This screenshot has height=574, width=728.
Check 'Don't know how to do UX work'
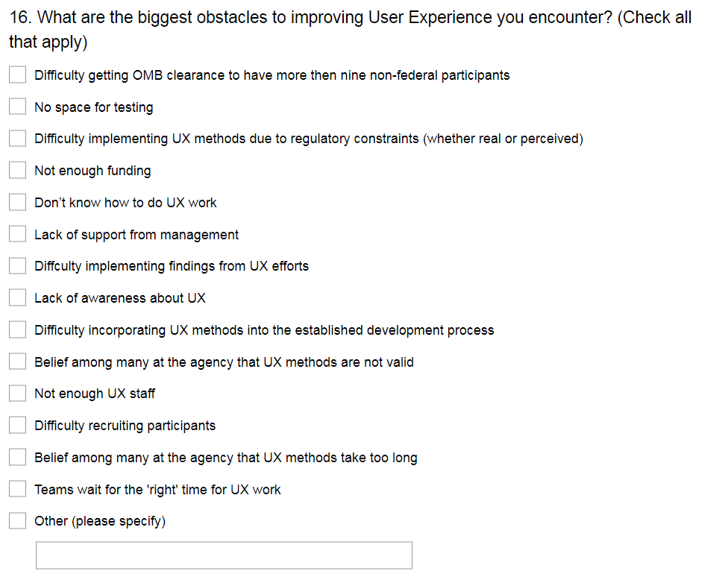pos(18,203)
